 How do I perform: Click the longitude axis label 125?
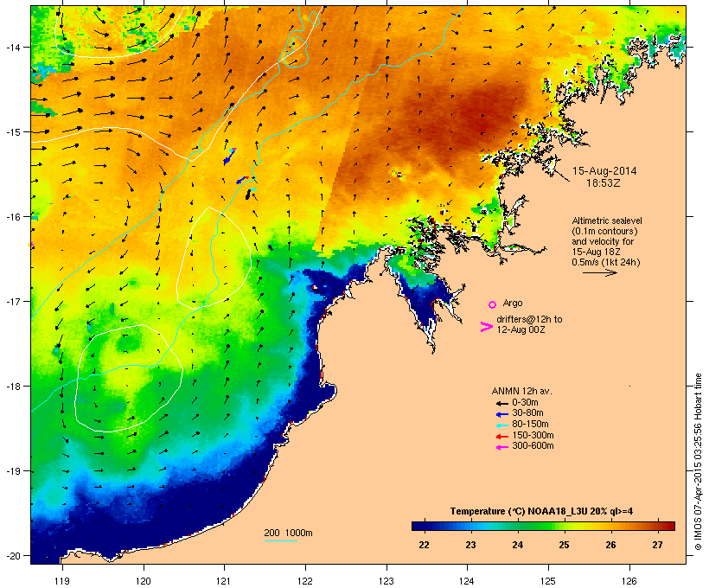548,581
